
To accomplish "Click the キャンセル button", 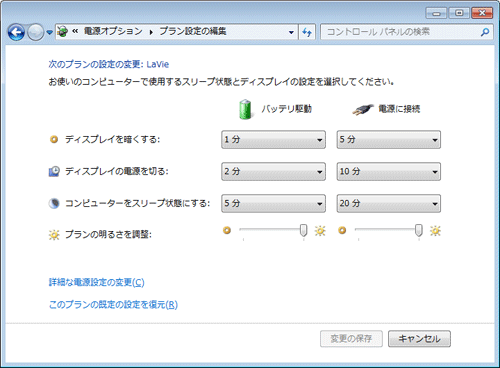I will pyautogui.click(x=419, y=339).
